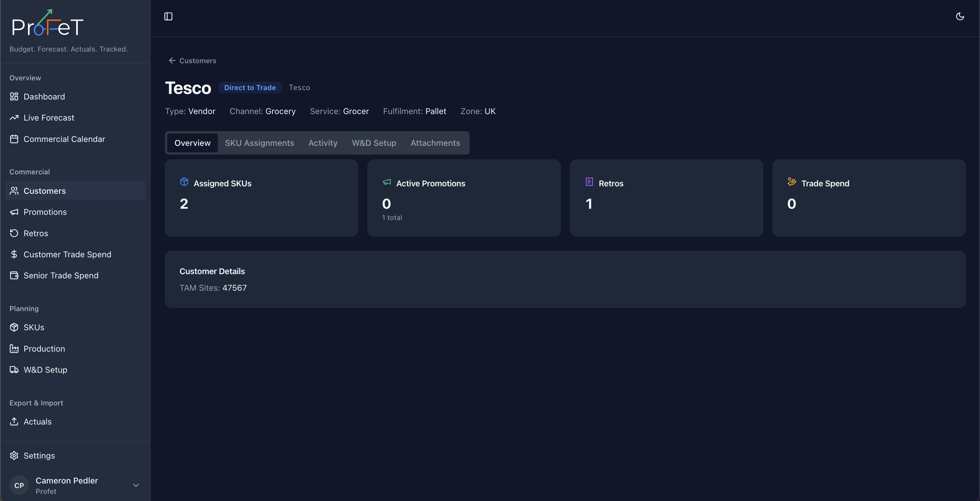Click the Retros circular arrow icon
This screenshot has height=501, width=980.
[x=14, y=233]
